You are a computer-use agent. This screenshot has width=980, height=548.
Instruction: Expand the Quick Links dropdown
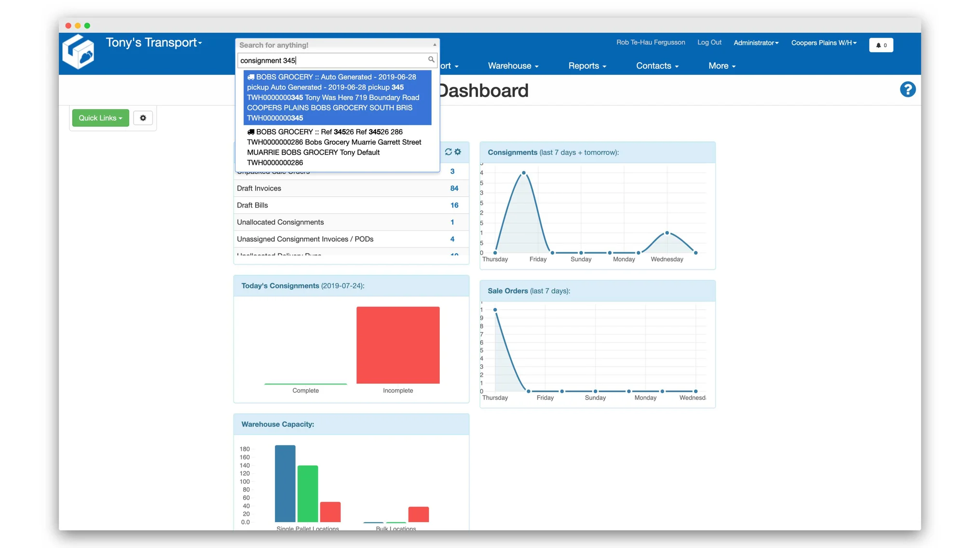(100, 118)
